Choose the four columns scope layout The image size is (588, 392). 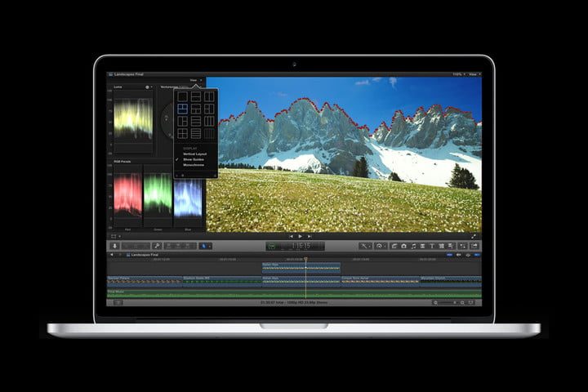click(209, 134)
